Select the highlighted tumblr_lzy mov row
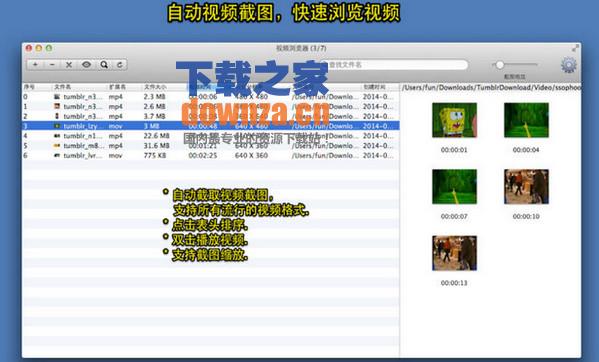 [211, 126]
